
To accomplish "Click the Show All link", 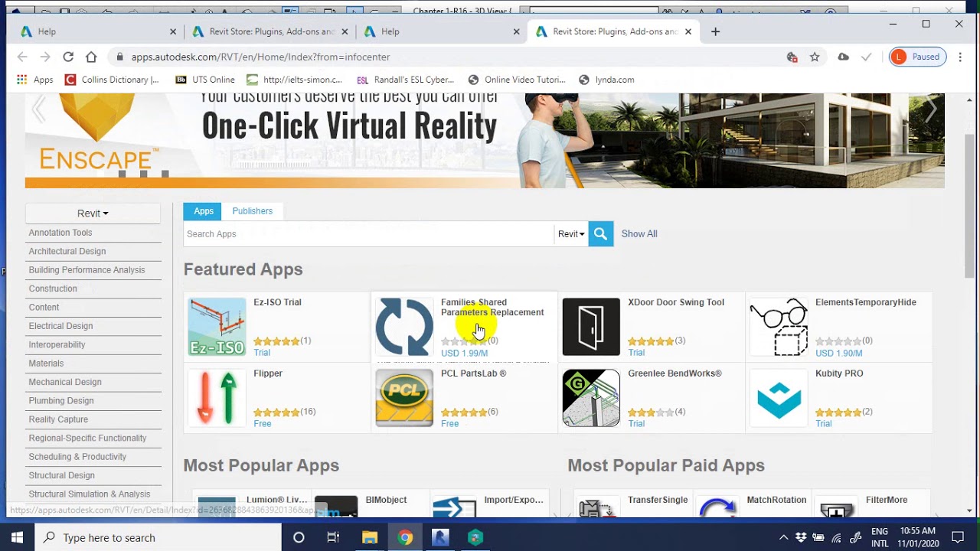I will tap(639, 234).
